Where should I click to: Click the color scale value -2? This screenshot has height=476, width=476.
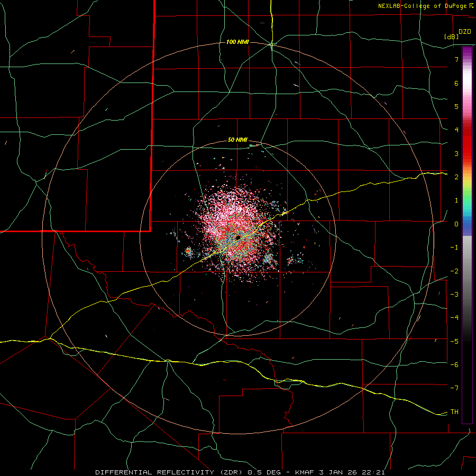click(x=454, y=271)
